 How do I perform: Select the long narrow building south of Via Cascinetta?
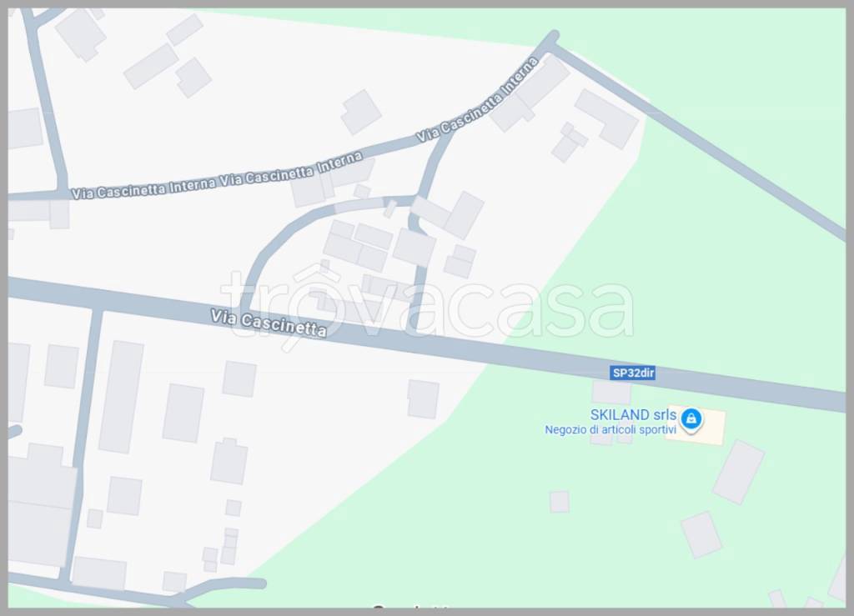(x=122, y=397)
